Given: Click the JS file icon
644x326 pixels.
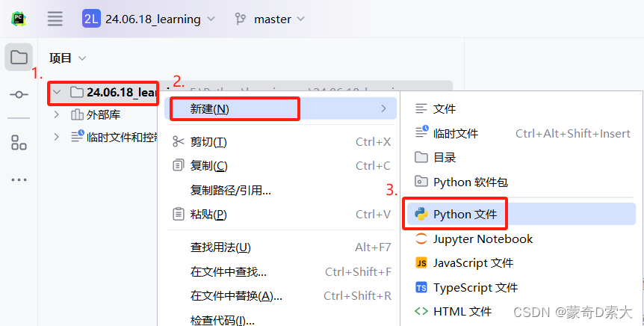Looking at the screenshot, I should tap(421, 262).
